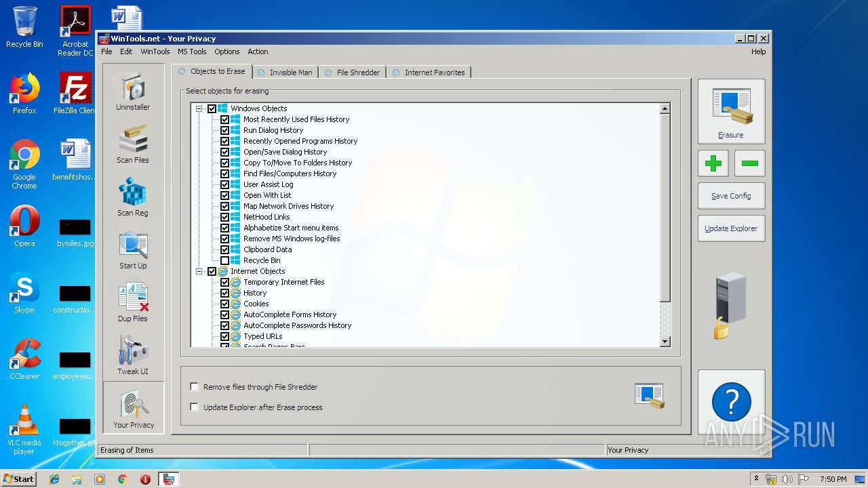Open the Scan Reg tool

133,197
